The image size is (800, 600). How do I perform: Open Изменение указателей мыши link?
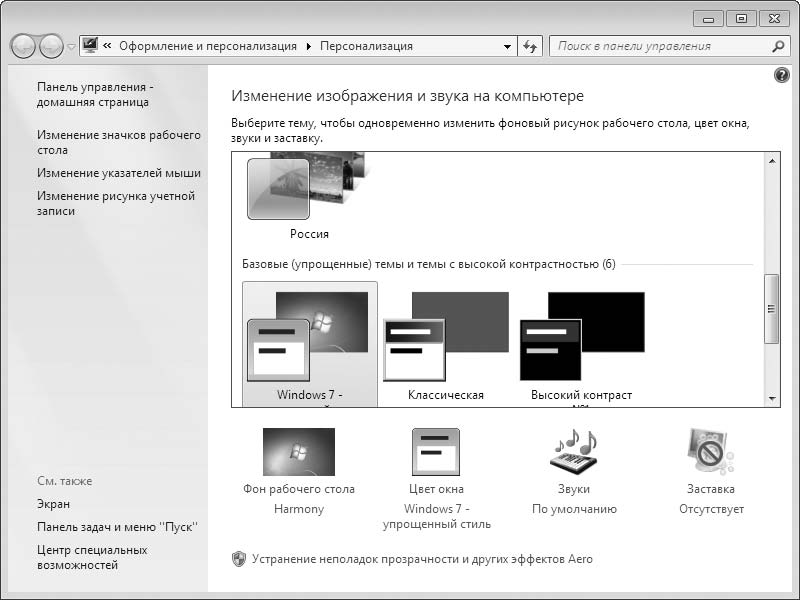pos(118,173)
